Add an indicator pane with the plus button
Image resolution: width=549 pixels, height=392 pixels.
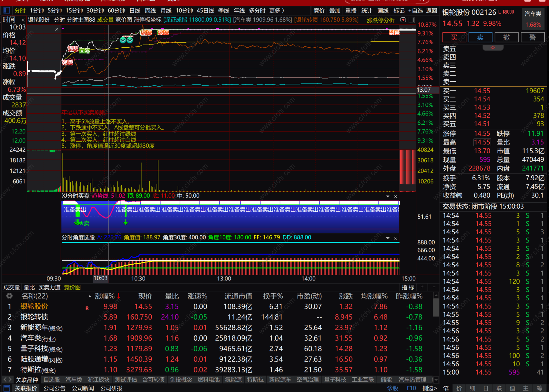[422, 287]
